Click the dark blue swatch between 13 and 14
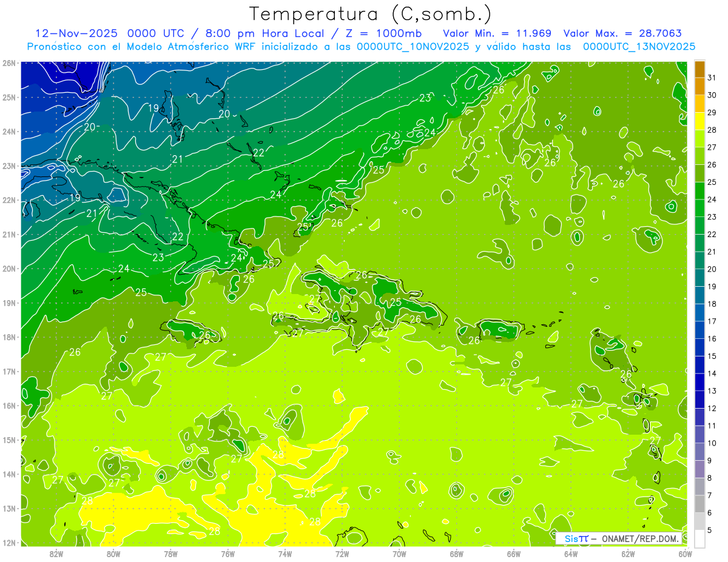728x562 pixels. point(699,382)
